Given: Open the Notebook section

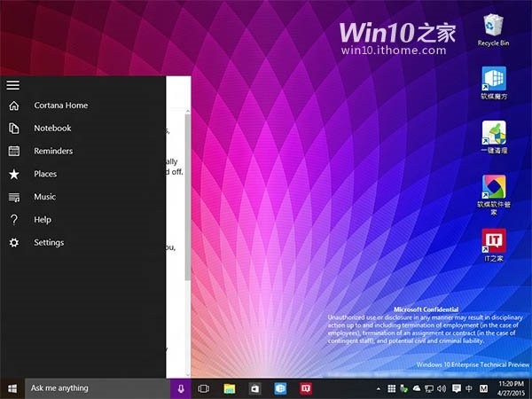Looking at the screenshot, I should pos(52,128).
